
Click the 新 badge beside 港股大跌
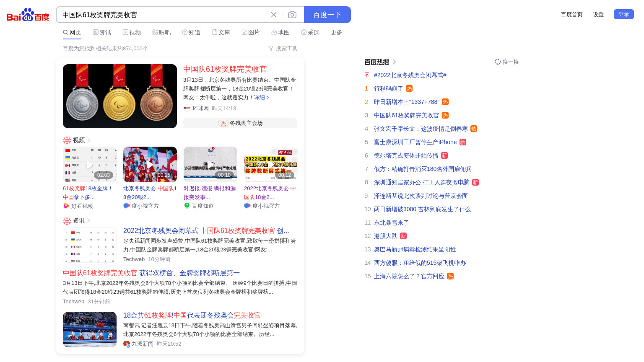tap(403, 236)
